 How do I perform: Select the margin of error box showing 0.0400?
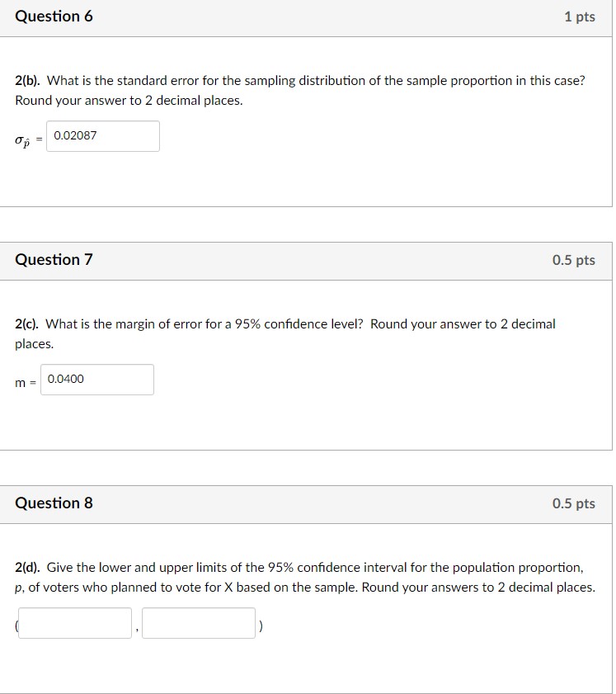[97, 379]
